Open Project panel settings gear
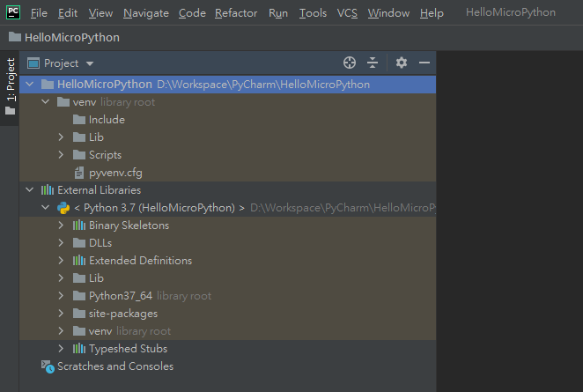 click(x=402, y=63)
